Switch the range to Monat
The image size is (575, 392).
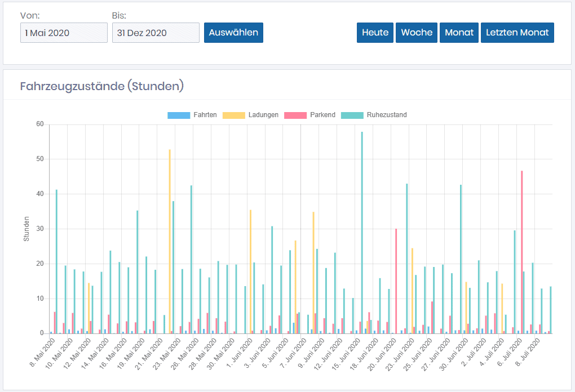click(459, 33)
